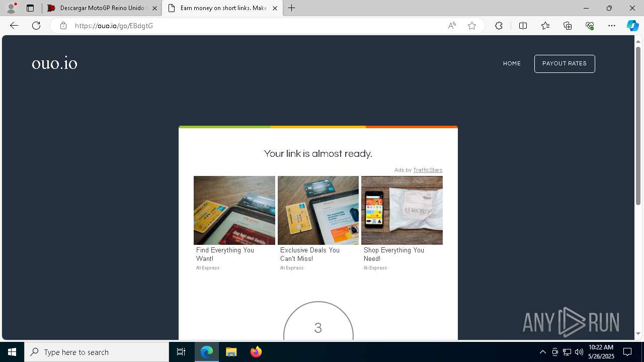This screenshot has width=644, height=362.
Task: Select the Edge taskbar icon
Action: pyautogui.click(x=207, y=352)
